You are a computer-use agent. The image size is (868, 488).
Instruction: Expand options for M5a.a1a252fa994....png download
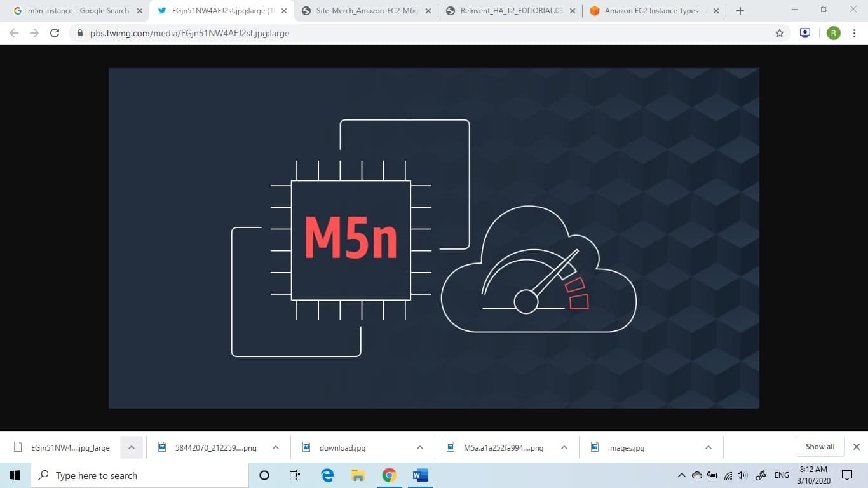click(564, 447)
